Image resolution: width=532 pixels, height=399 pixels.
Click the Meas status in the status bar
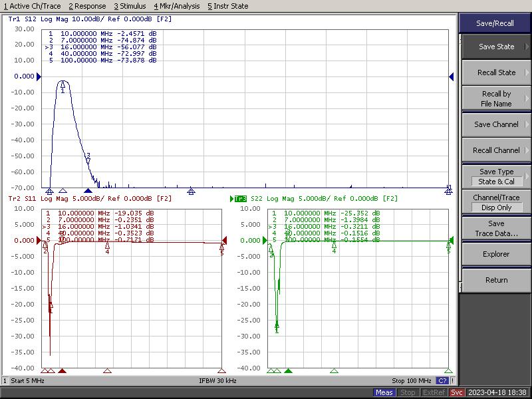pos(384,392)
